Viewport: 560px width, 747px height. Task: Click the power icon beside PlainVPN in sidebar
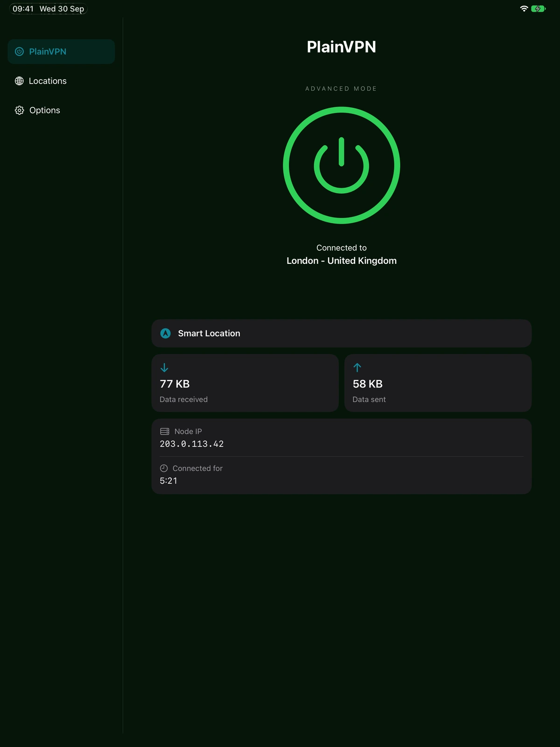[x=19, y=51]
